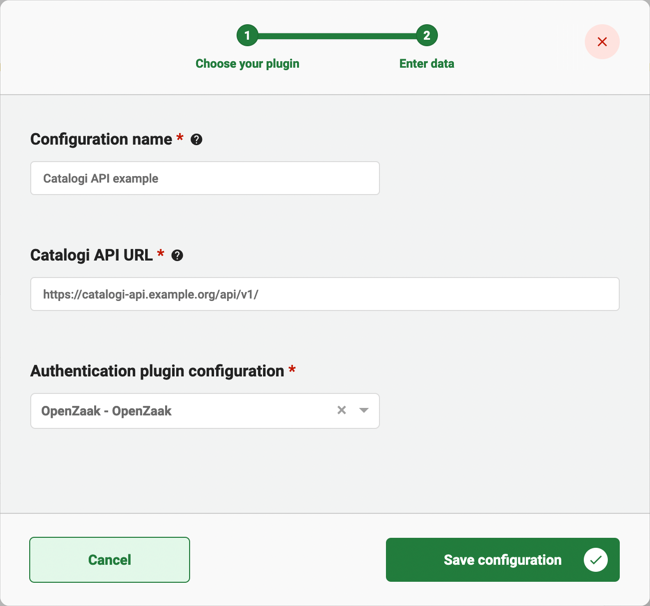Viewport: 650px width, 606px height.
Task: Click the checkmark icon on Save configuration
Action: [x=595, y=560]
